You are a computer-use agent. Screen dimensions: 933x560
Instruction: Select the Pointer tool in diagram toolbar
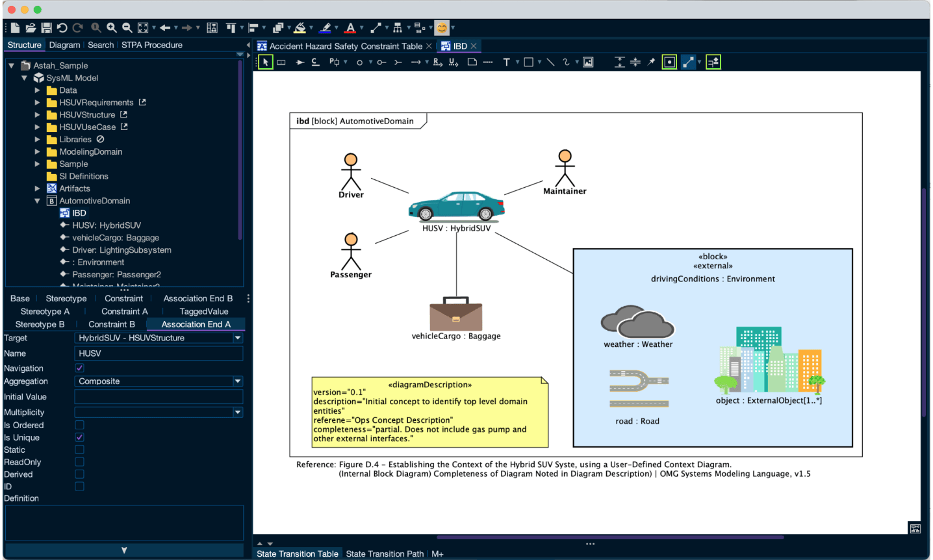(x=266, y=61)
